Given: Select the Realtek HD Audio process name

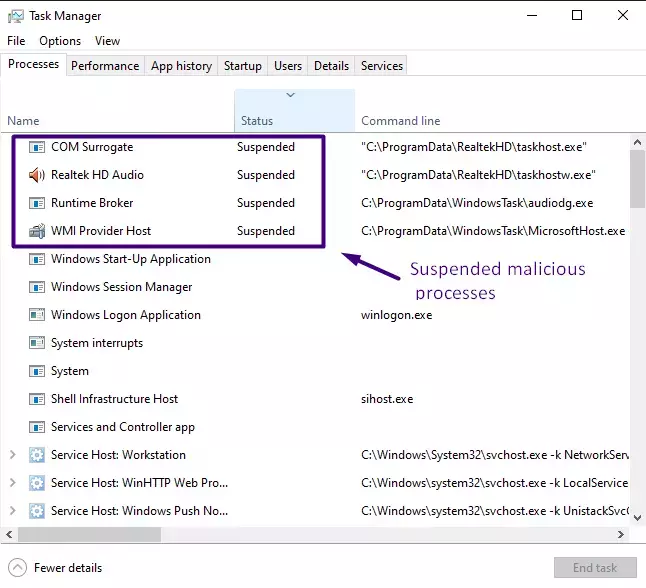Looking at the screenshot, I should coord(97,175).
